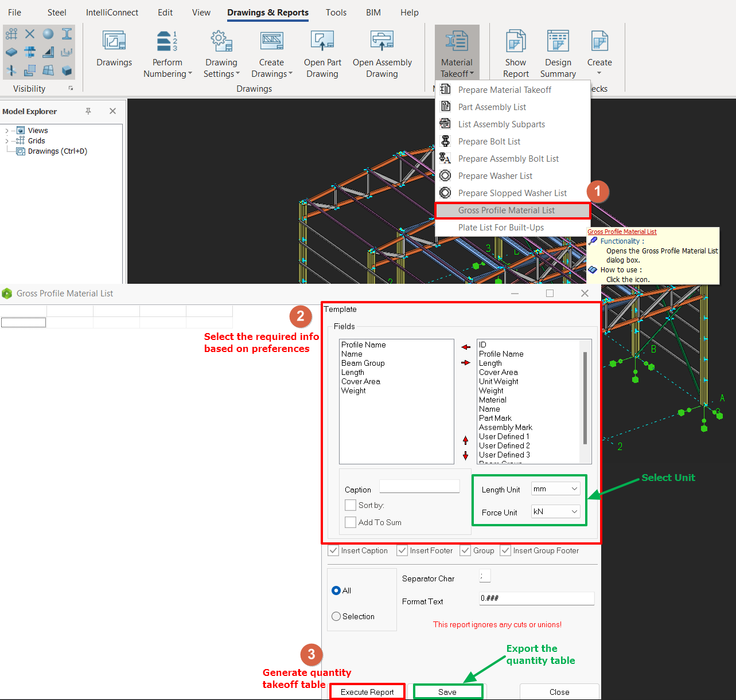This screenshot has height=700, width=736.
Task: Click the red move-down arrow in Fields
Action: coord(465,456)
